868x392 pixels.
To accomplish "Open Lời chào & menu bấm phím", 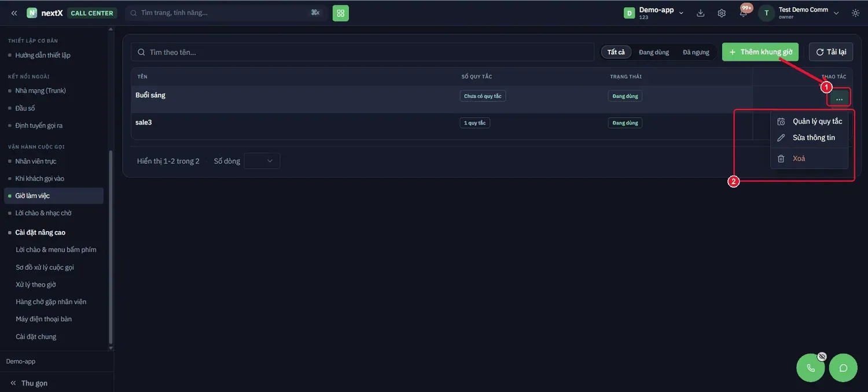I will coord(56,250).
